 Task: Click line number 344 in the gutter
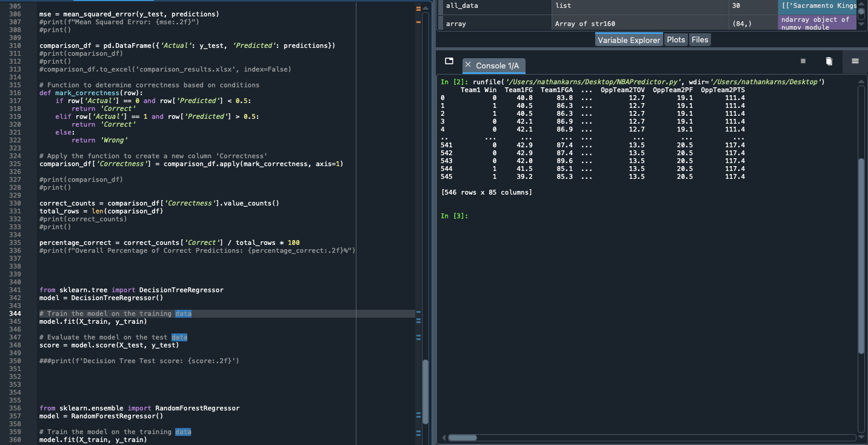15,313
